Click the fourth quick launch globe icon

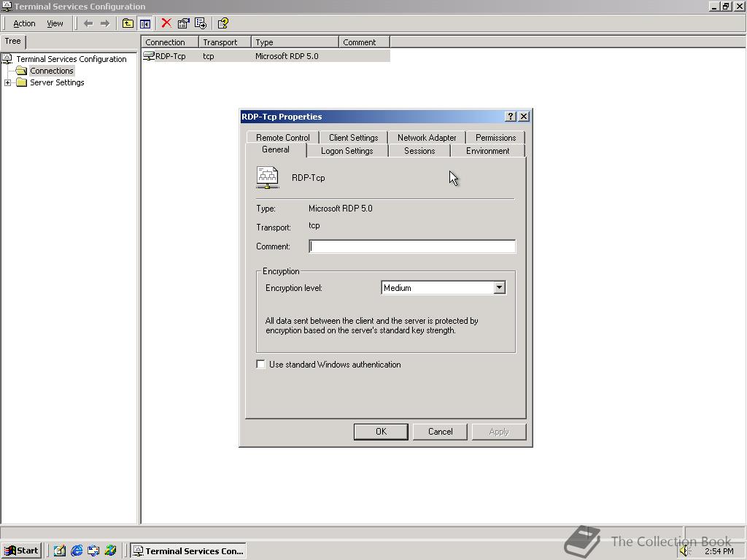(111, 551)
